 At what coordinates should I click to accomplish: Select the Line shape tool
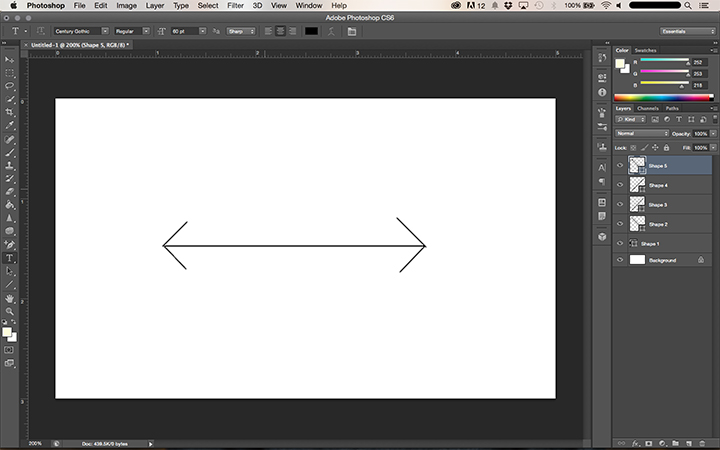[9, 285]
